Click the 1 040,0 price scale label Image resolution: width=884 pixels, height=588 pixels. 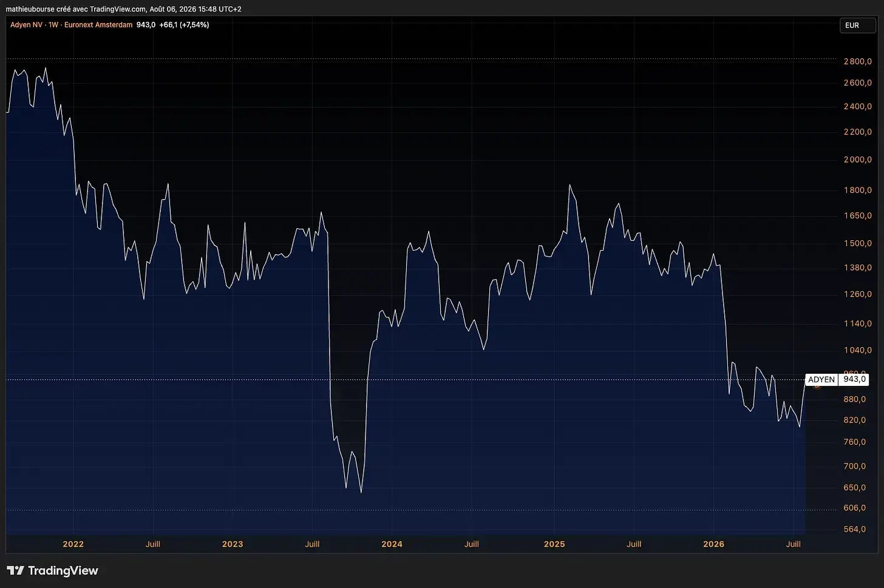coord(858,350)
